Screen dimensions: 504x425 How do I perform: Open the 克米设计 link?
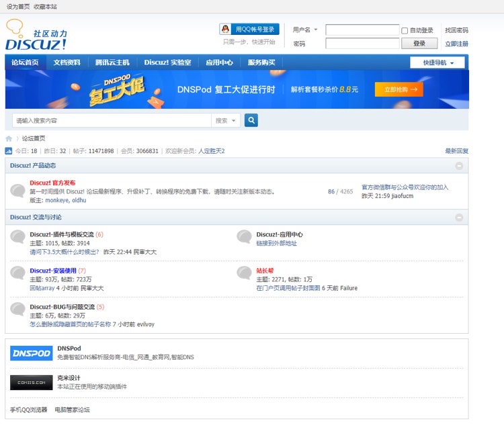coord(69,378)
